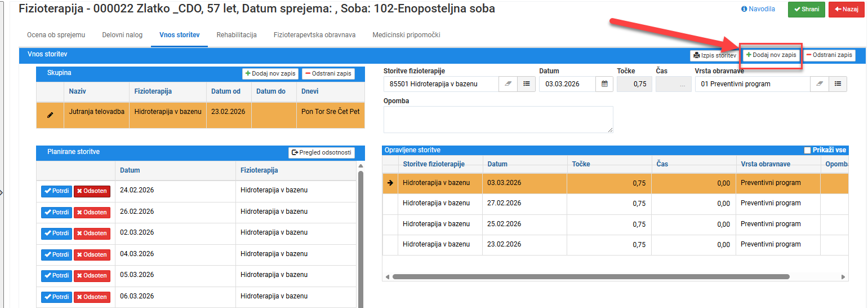Click the Planirane storitve vertical scrollbar
The width and height of the screenshot is (868, 308).
point(360,240)
